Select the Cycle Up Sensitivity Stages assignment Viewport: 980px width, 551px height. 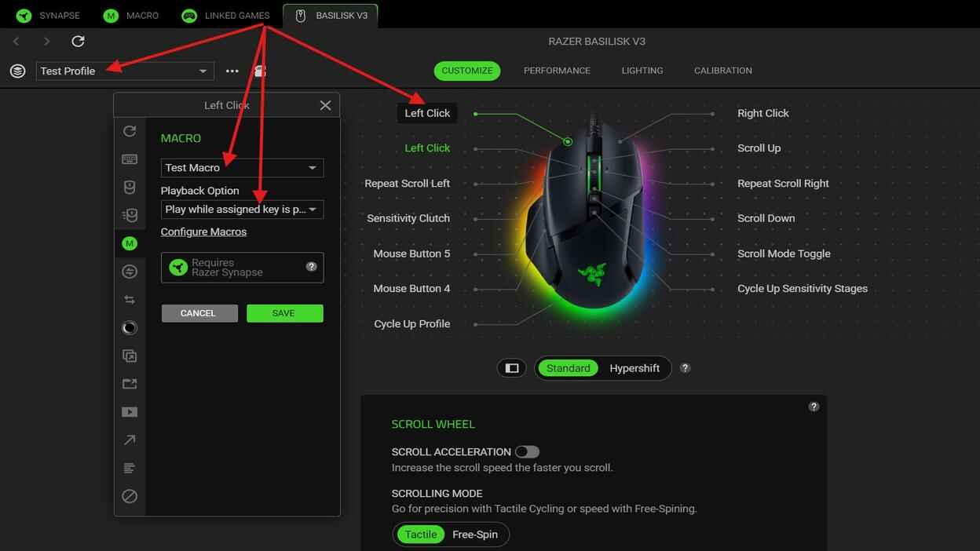[803, 289]
